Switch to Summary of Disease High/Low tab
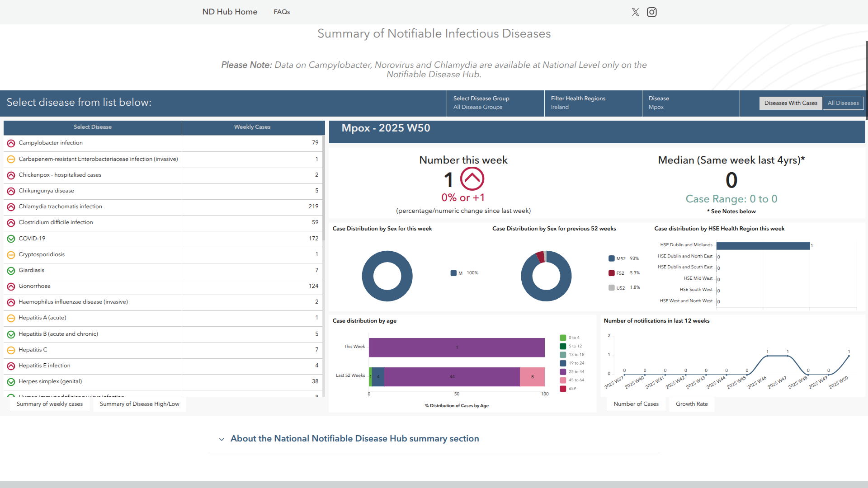 pos(139,404)
